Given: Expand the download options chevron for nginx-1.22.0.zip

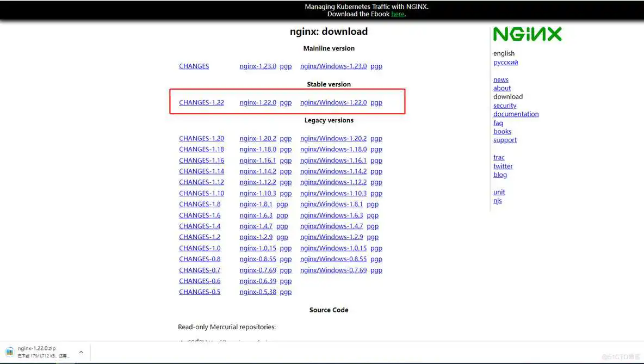Looking at the screenshot, I should coord(81,351).
